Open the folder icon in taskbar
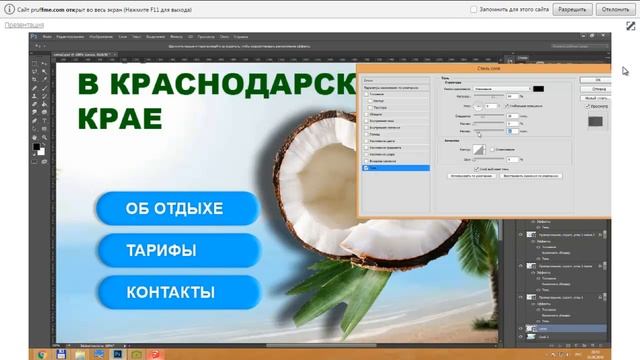The image size is (640, 360). pyautogui.click(x=80, y=354)
